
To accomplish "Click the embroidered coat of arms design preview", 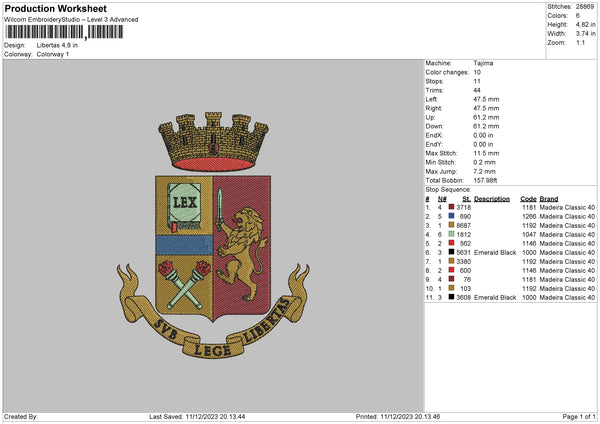I will [x=213, y=235].
